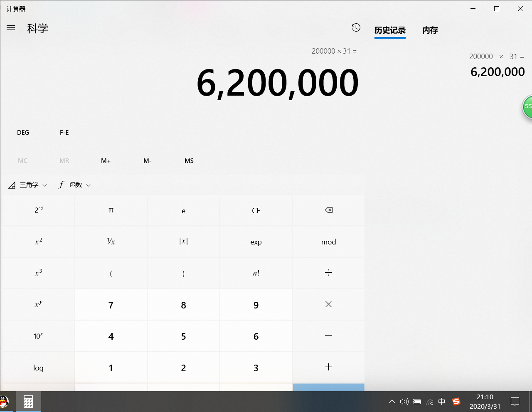
Task: Click digit 7 key
Action: click(111, 305)
